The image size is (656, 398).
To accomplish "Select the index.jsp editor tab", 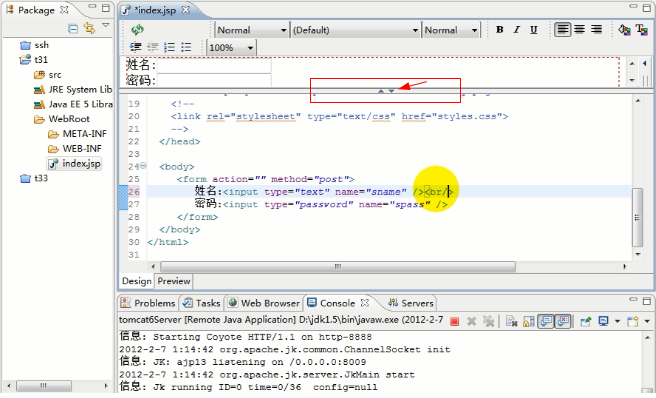I will click(155, 10).
